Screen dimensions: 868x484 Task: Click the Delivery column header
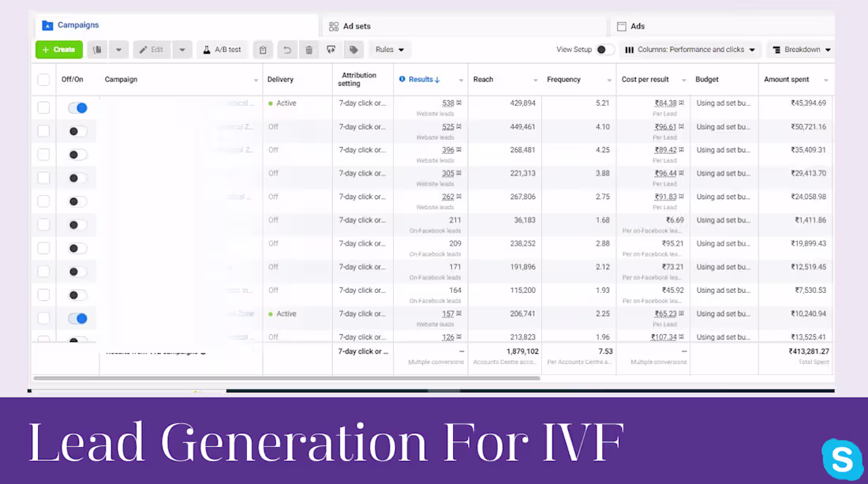[x=280, y=80]
